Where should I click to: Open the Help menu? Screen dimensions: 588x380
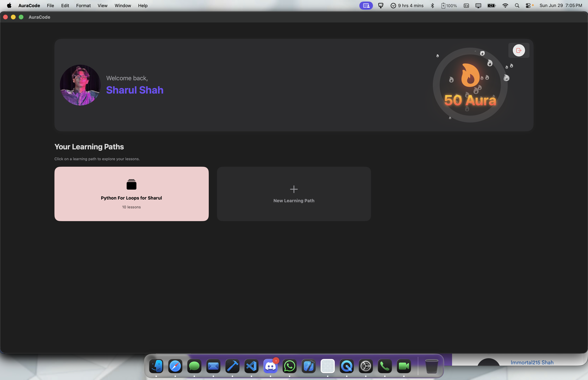tap(143, 5)
